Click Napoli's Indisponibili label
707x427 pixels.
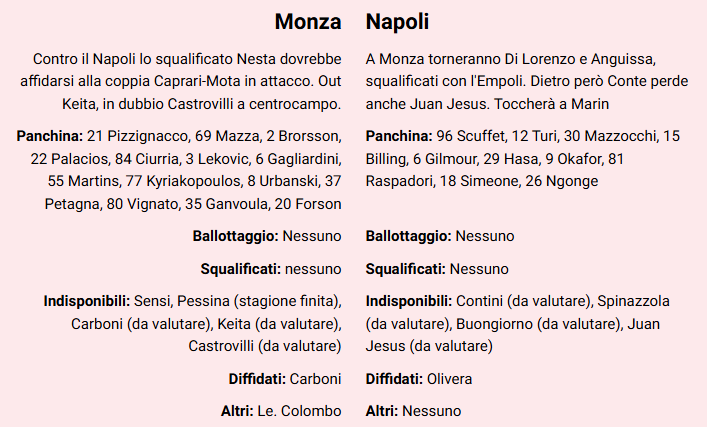[x=409, y=301]
